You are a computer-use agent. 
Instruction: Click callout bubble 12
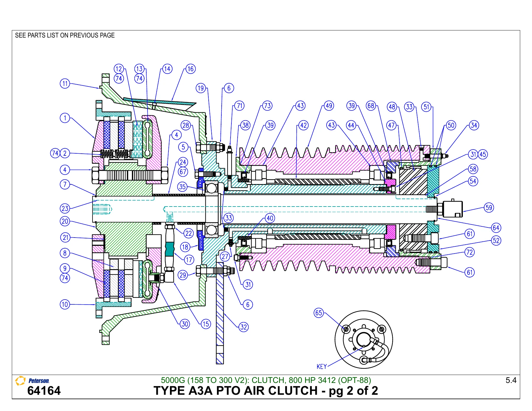(x=119, y=69)
